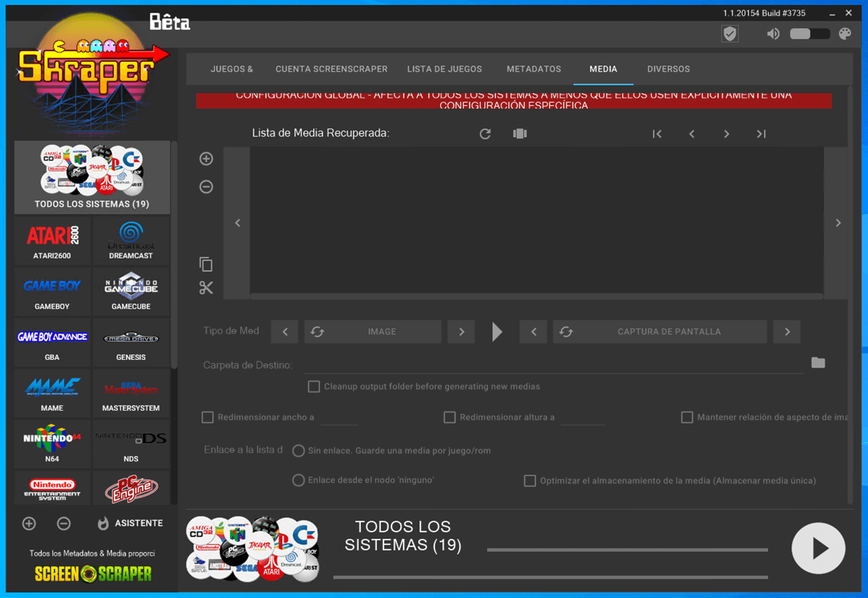Viewport: 868px width, 598px height.
Task: Select the Dreamcast system
Action: 131,241
